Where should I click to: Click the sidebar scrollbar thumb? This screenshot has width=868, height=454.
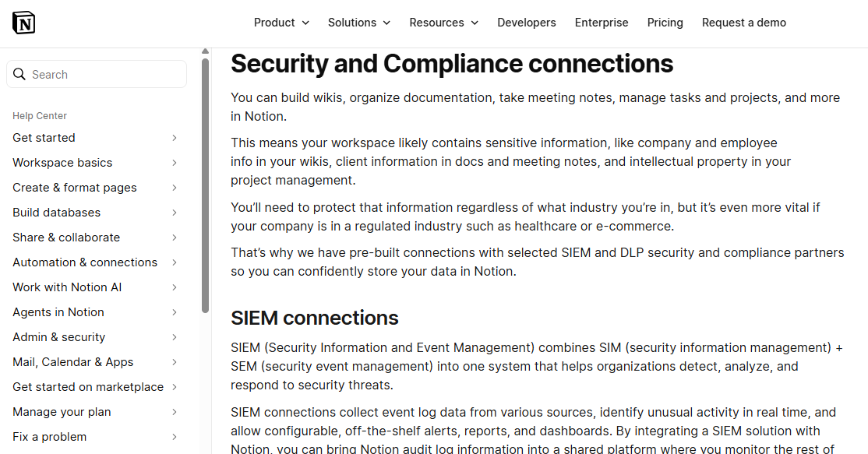coord(206,185)
